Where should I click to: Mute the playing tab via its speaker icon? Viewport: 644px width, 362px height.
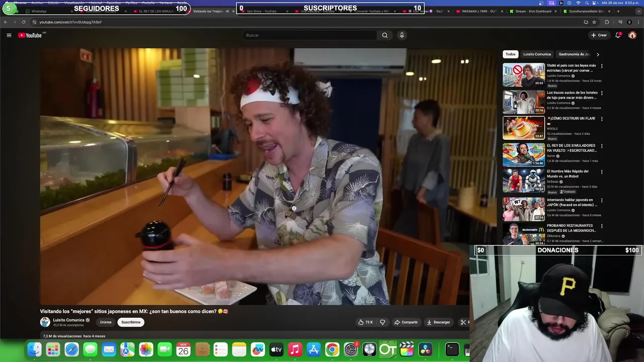click(227, 11)
